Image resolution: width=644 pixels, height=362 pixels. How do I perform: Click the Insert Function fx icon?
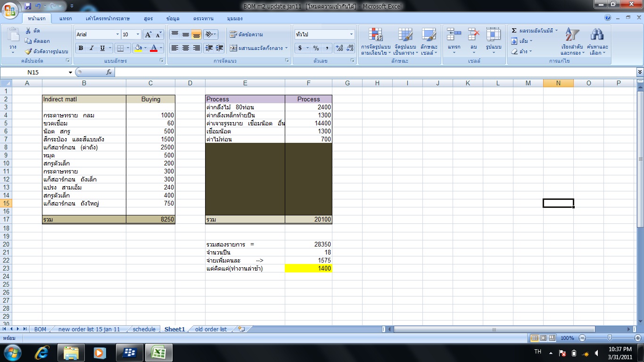click(x=109, y=72)
